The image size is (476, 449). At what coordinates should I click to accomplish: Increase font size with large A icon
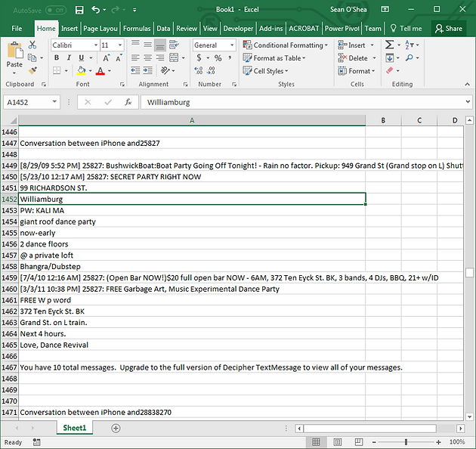coord(106,57)
